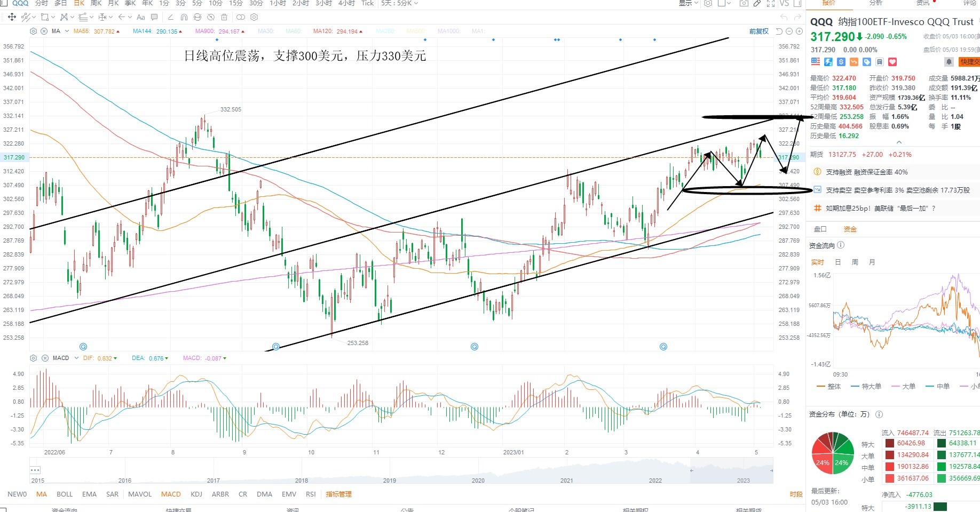
Task: Click the event marker below 253.258 low
Action: pos(276,347)
